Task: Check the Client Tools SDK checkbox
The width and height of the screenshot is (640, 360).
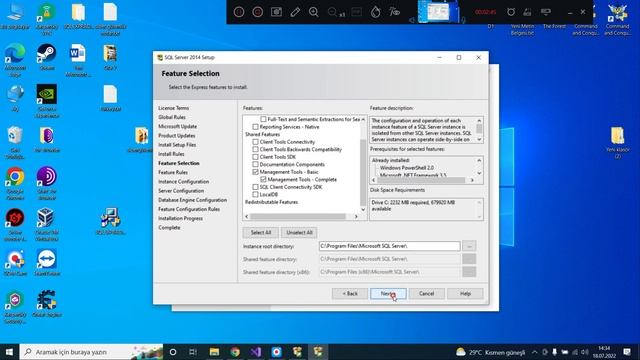Action: (256, 157)
